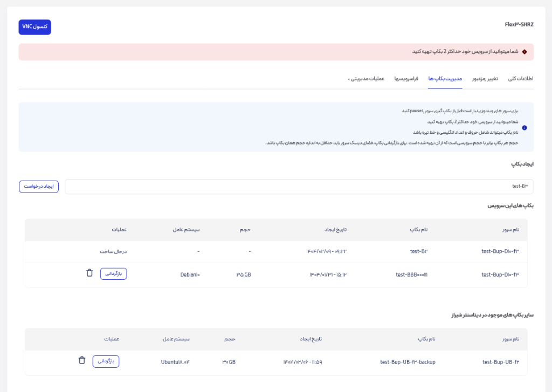Click the حجم header in Shiraz datacenter table
This screenshot has height=392, width=552.
pyautogui.click(x=230, y=339)
